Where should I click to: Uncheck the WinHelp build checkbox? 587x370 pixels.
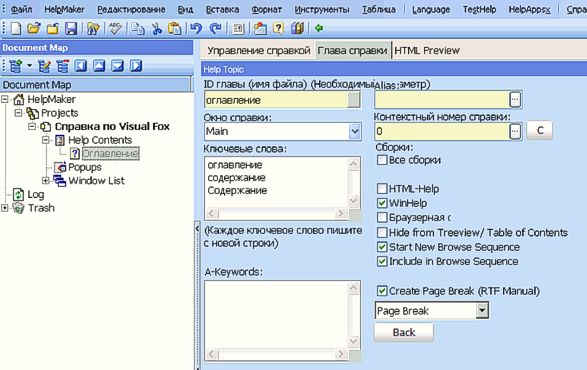381,203
